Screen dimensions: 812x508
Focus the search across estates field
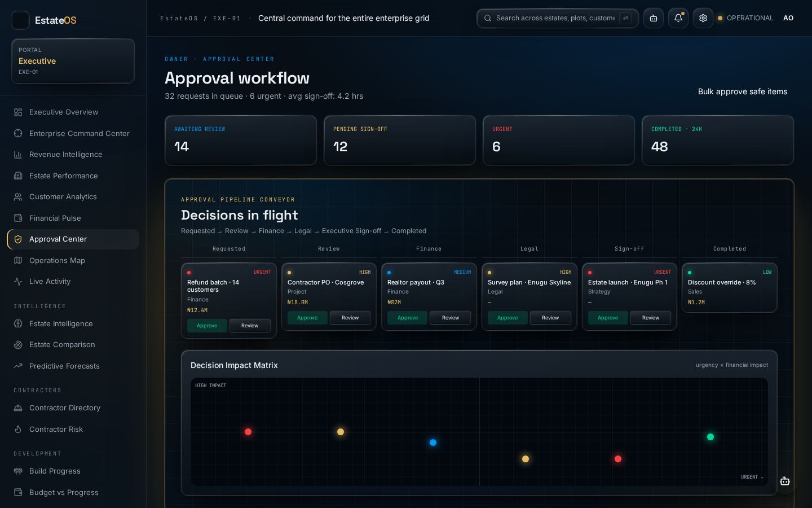coord(558,18)
